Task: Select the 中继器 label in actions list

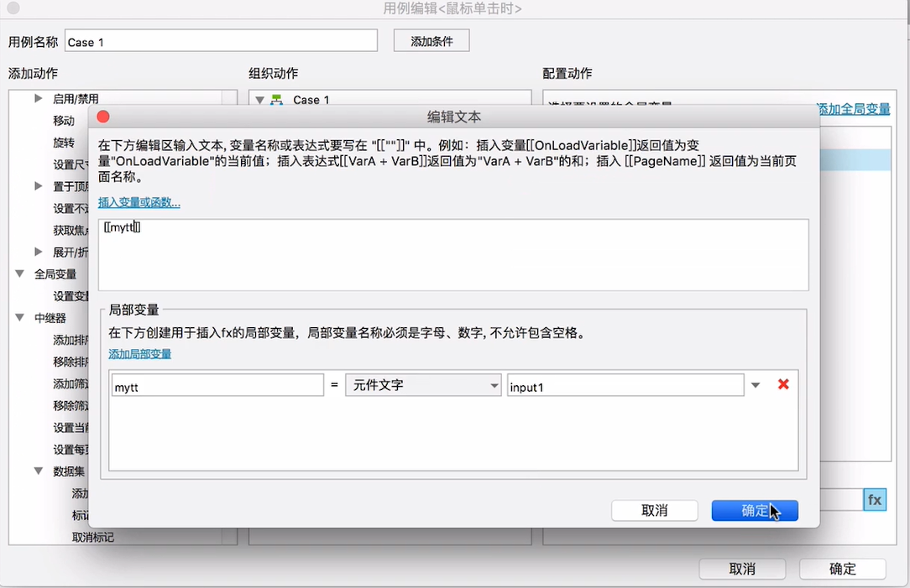Action: coord(50,318)
